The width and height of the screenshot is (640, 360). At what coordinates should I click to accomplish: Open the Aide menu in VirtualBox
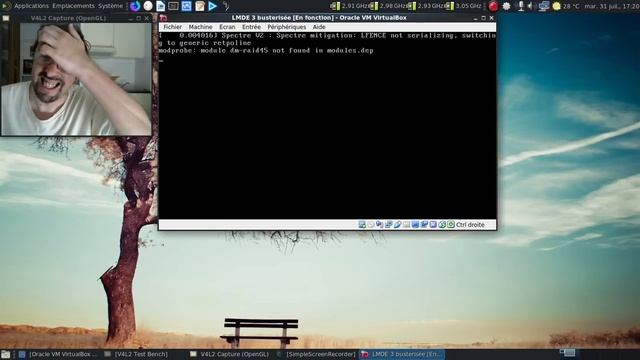[x=319, y=27]
